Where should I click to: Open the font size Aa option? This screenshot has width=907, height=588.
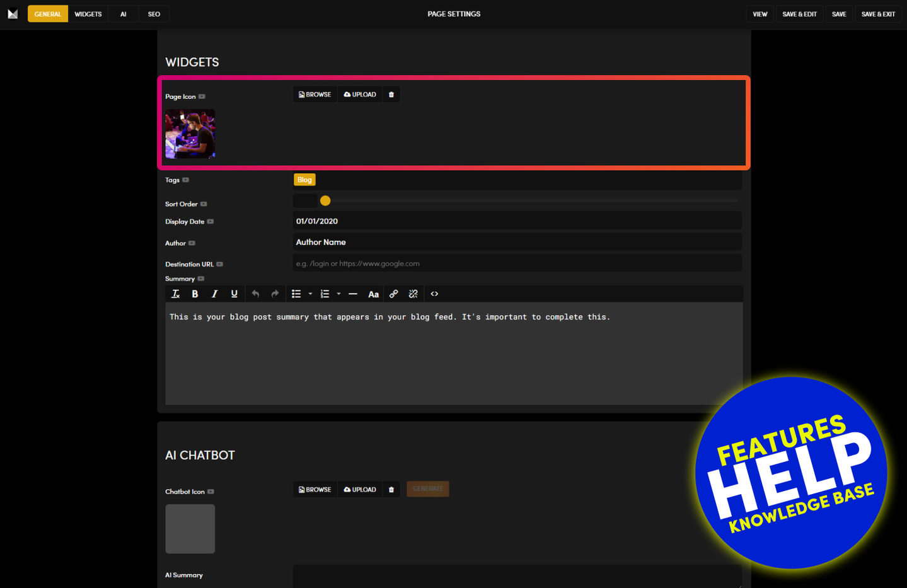pos(373,294)
